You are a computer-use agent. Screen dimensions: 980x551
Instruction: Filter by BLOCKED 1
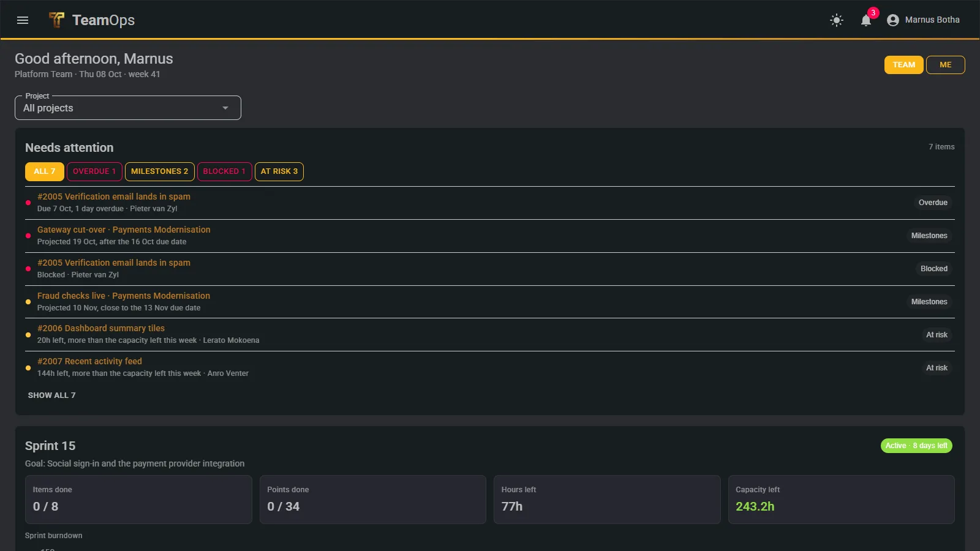pyautogui.click(x=224, y=171)
